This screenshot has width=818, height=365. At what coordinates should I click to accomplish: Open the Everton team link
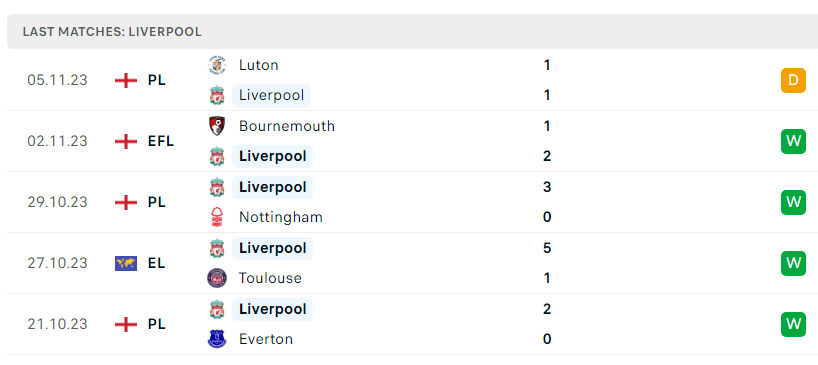266,339
